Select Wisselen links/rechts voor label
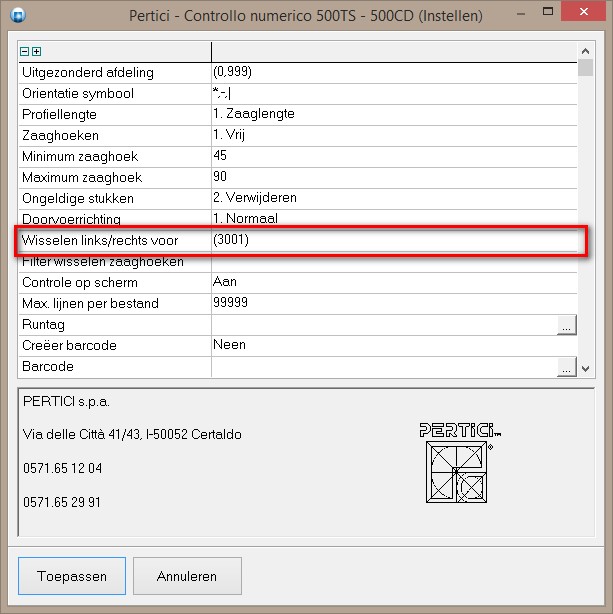 100,240
